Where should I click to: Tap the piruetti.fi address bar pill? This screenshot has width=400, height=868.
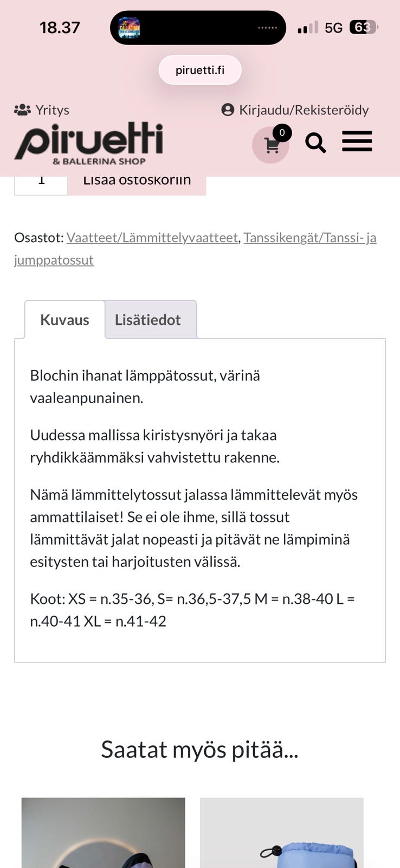click(x=200, y=70)
